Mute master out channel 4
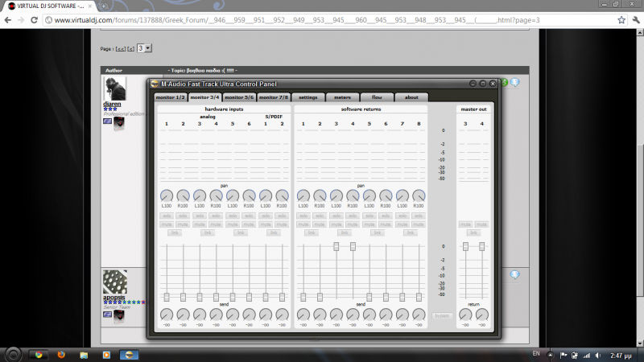Viewport: 644px width, 362px height. pyautogui.click(x=481, y=224)
